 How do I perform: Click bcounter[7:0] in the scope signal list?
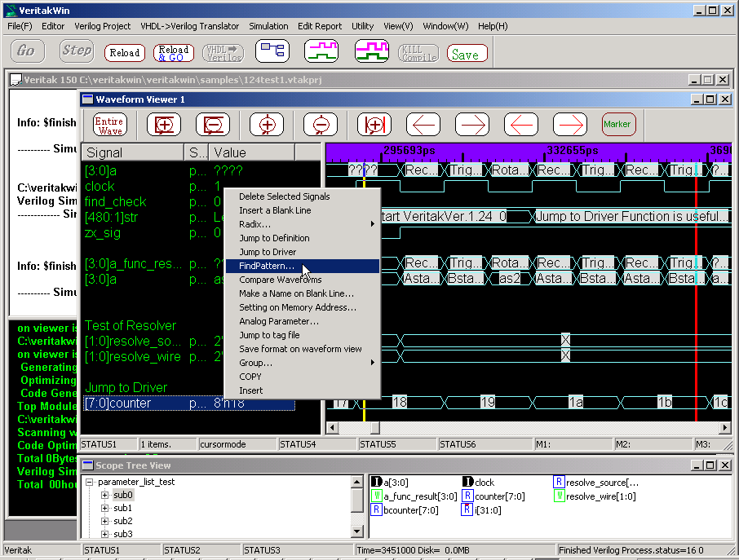pos(410,510)
